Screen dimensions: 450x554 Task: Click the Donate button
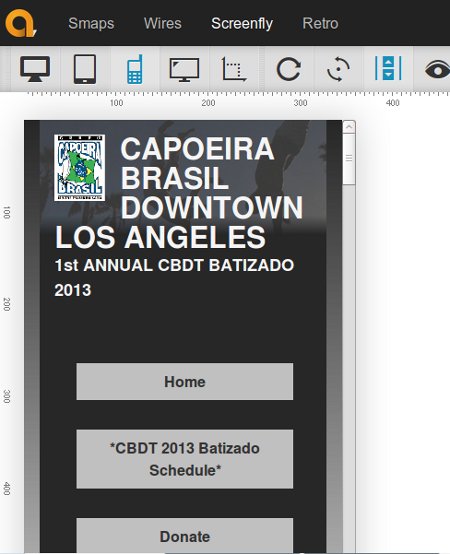185,536
